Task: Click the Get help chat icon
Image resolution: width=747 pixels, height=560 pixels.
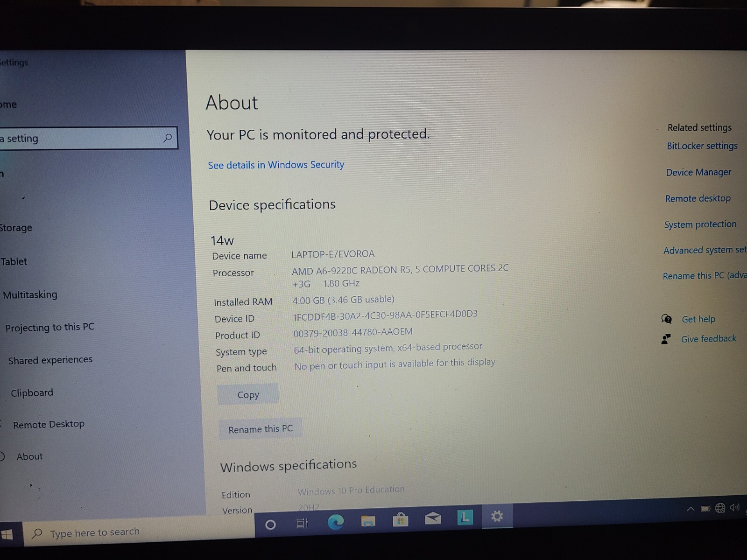Action: click(666, 319)
